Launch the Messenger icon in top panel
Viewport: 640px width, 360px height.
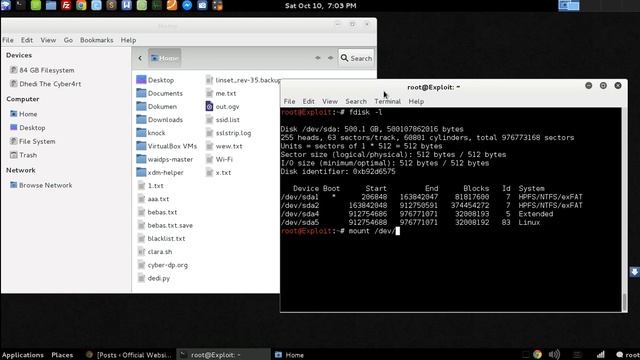[x=187, y=5]
